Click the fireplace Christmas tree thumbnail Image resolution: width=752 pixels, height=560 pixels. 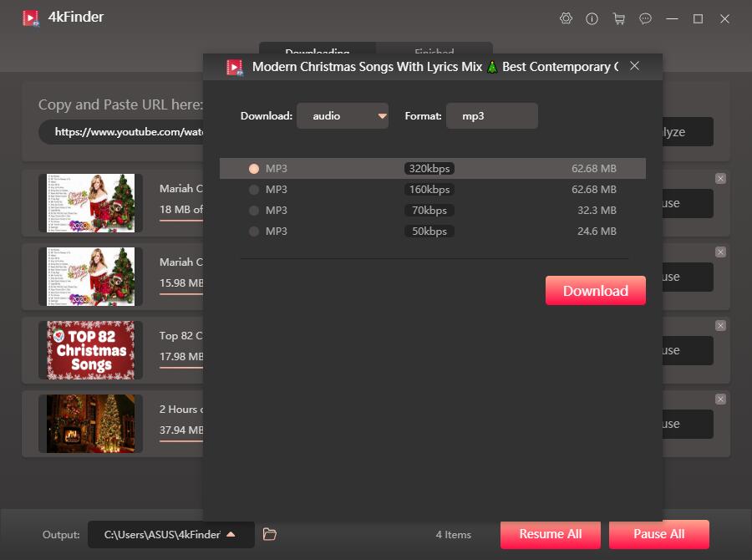click(x=90, y=423)
